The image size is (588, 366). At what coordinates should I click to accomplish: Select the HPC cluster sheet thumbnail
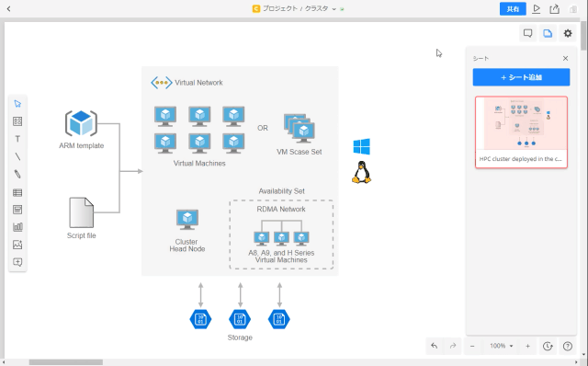[x=521, y=132]
